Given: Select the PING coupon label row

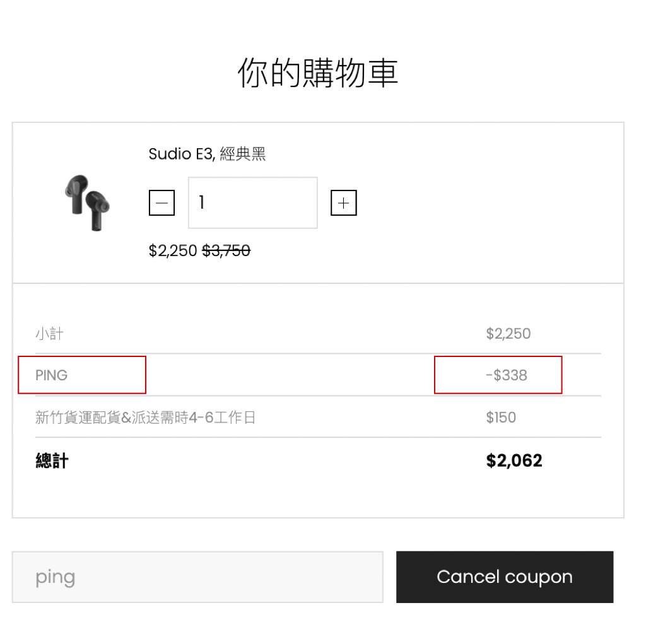Looking at the screenshot, I should 318,375.
